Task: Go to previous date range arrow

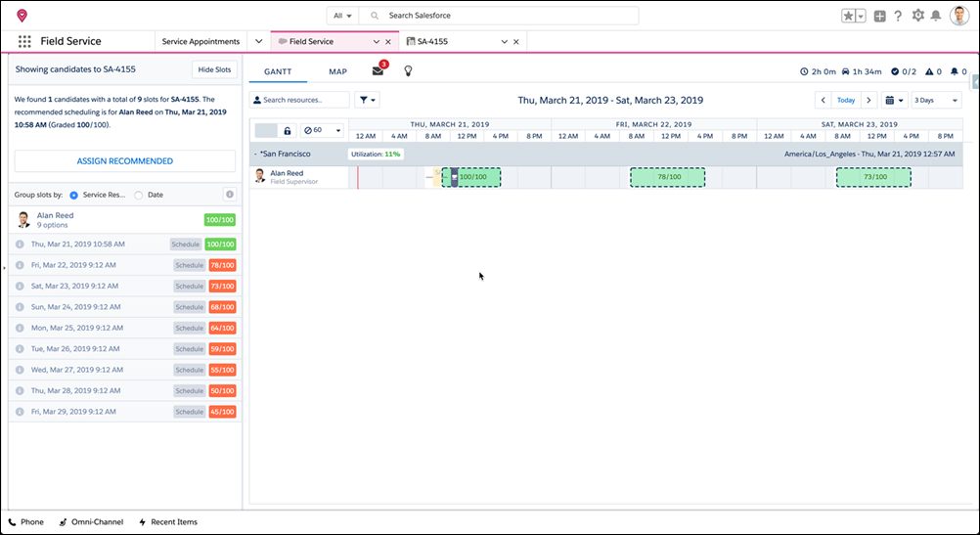Action: click(824, 100)
